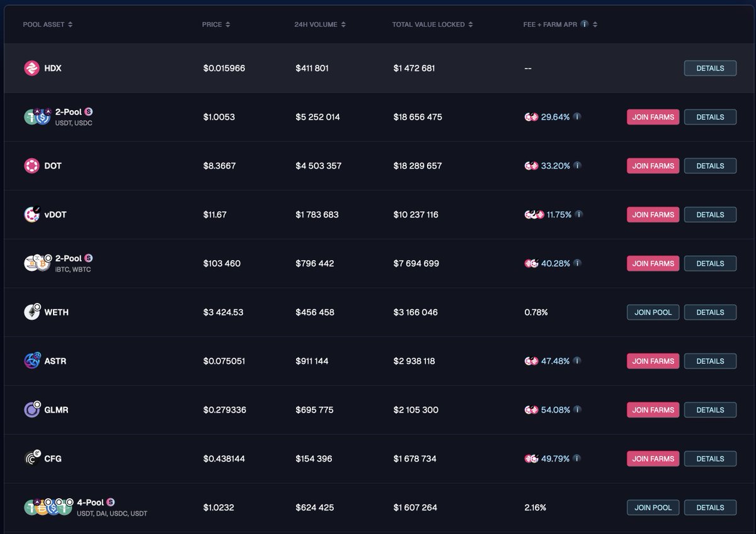Screen dimensions: 756x534
Task: Open Details for 4-Pool
Action: click(x=710, y=508)
